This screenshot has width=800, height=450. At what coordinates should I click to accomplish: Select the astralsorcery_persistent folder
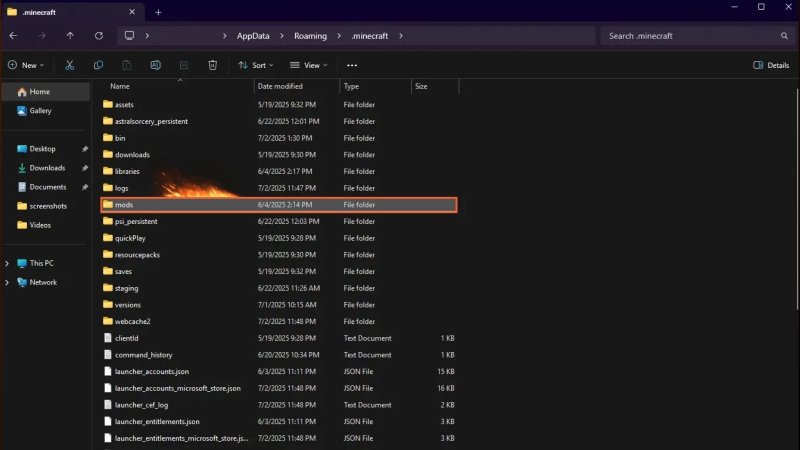(279, 121)
